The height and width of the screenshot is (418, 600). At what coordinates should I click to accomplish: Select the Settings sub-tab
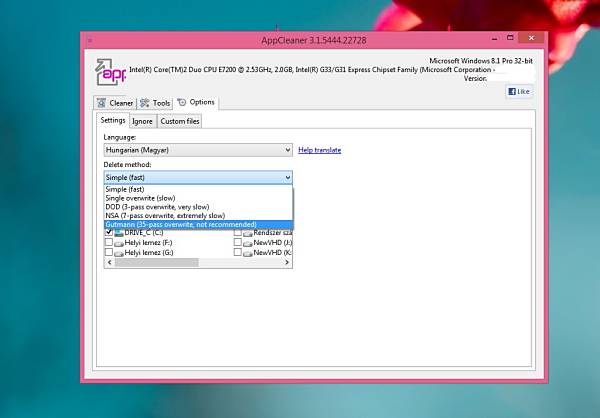[113, 120]
